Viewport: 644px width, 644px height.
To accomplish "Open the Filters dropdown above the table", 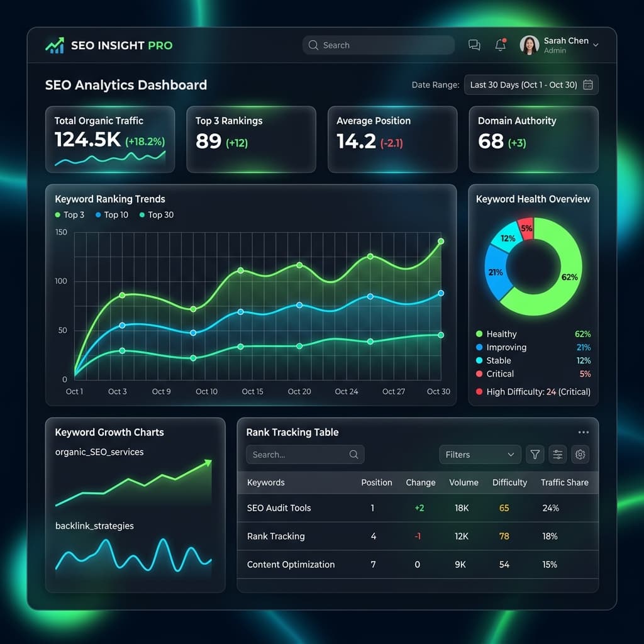I will click(479, 454).
